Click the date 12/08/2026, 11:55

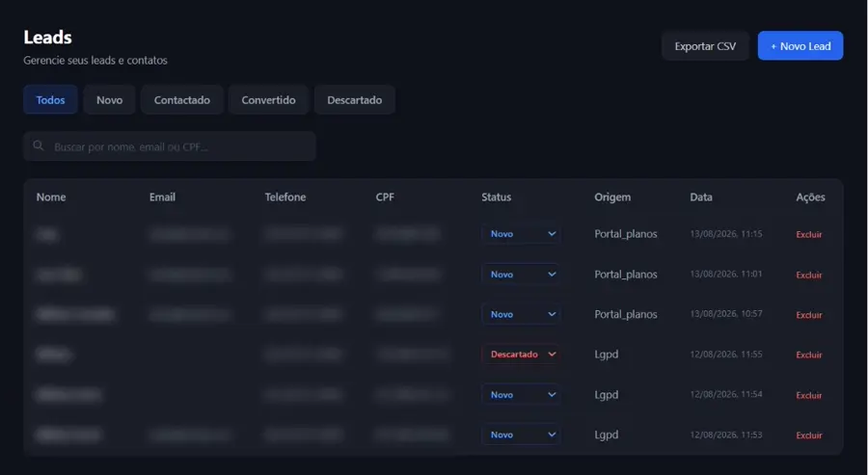(x=725, y=354)
